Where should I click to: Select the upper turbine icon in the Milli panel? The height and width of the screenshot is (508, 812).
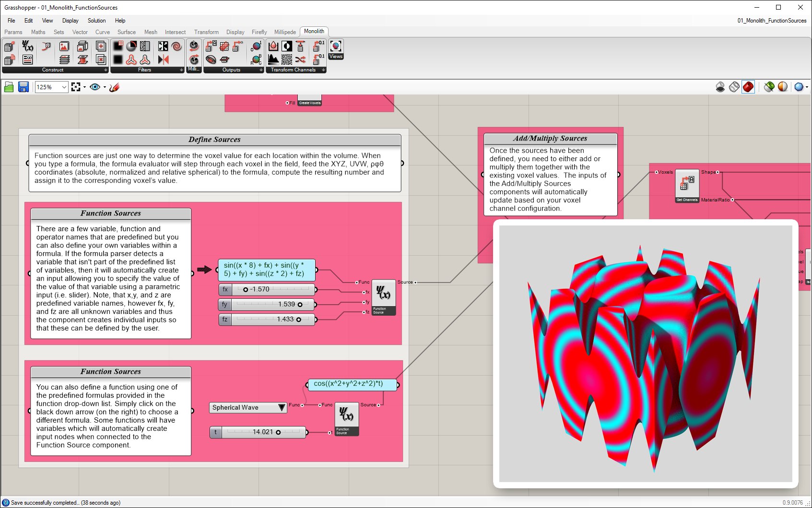point(194,46)
